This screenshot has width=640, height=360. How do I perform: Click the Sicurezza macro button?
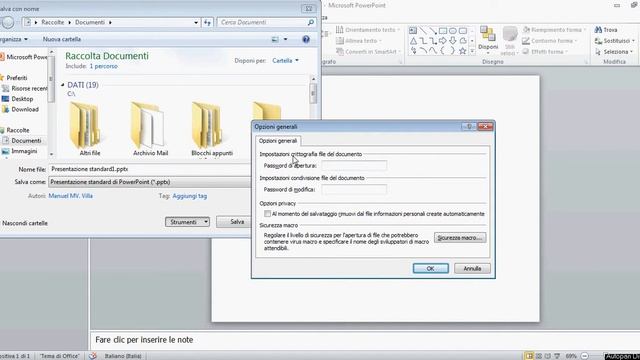(460, 238)
